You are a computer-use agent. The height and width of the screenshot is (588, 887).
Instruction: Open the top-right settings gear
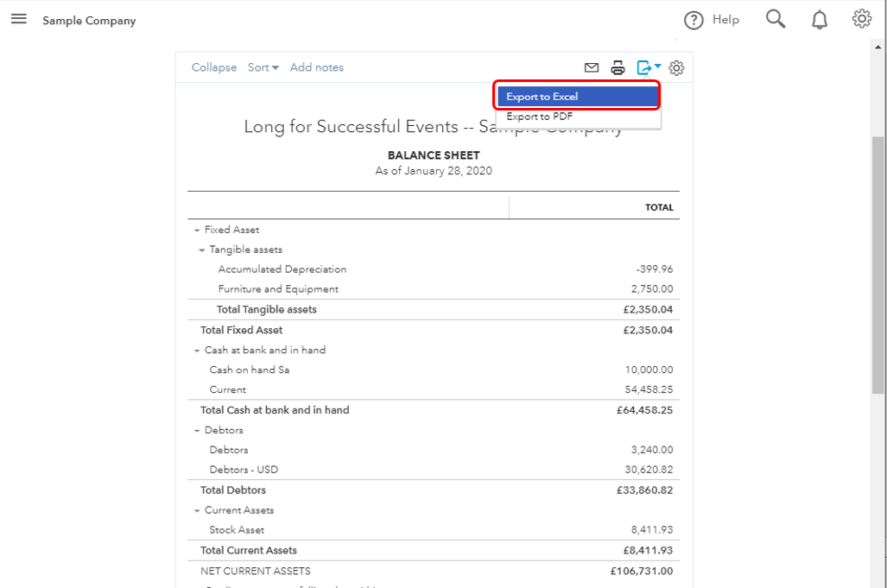click(862, 19)
